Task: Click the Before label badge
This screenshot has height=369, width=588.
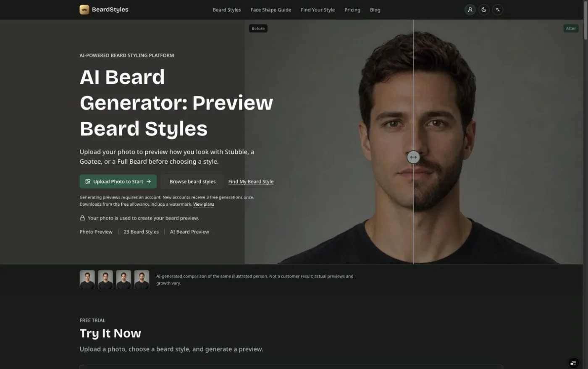Action: pos(258,29)
